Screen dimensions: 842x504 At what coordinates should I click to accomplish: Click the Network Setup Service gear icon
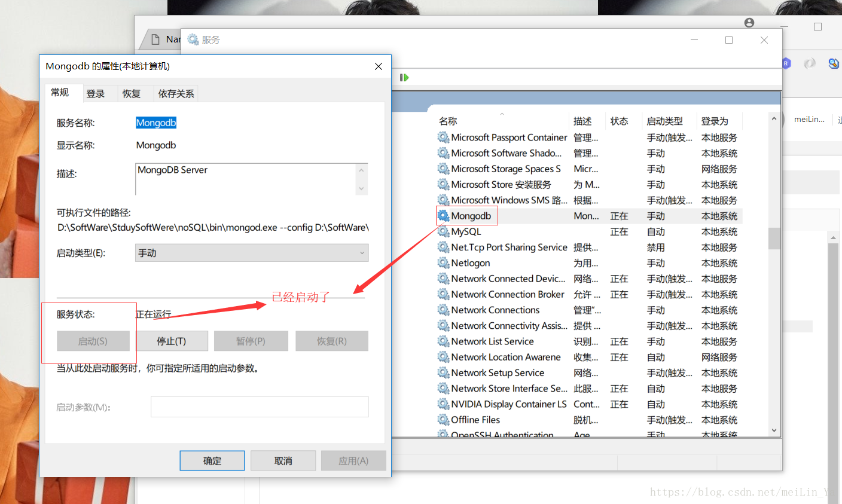point(443,372)
